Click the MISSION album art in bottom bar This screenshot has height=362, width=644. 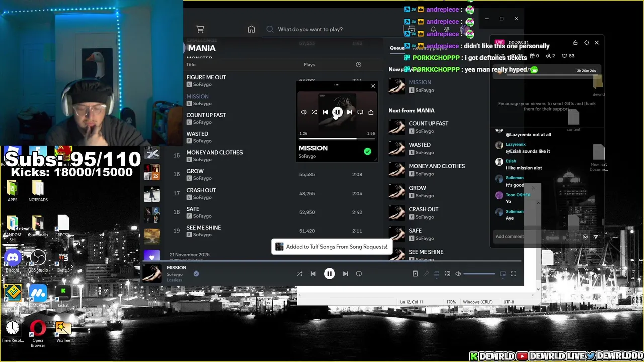click(151, 274)
